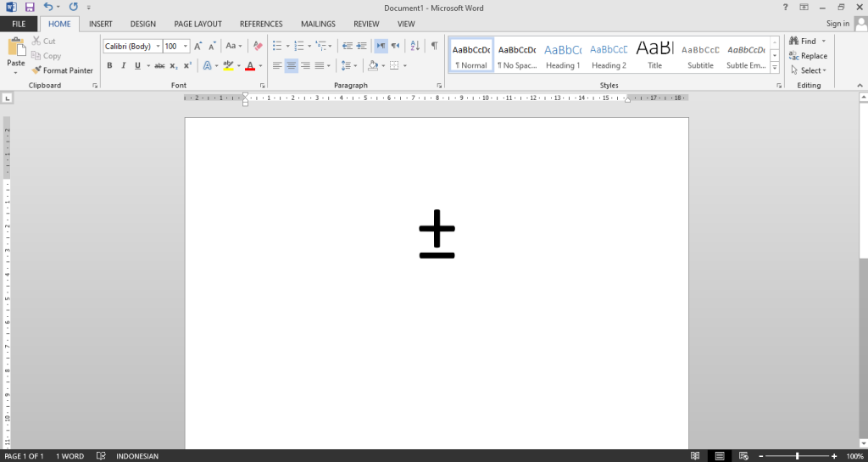Clear all formatting with the eraser icon
This screenshot has width=868, height=462.
point(258,46)
